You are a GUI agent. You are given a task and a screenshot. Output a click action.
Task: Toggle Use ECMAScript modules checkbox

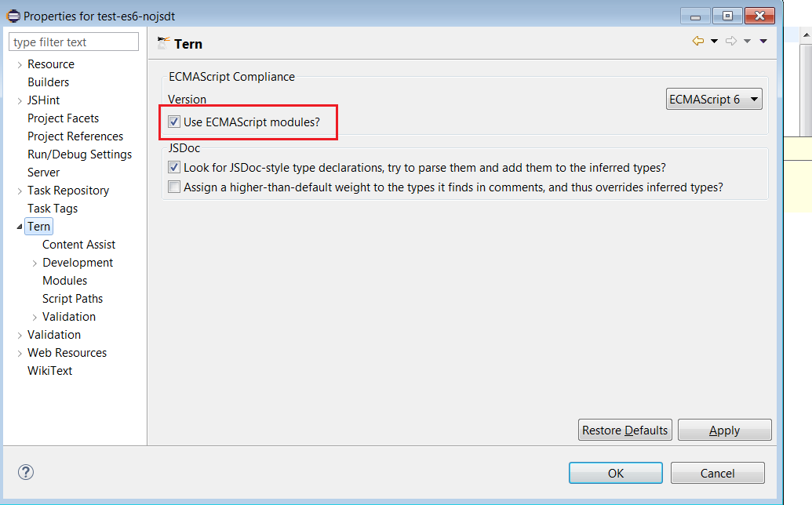click(x=174, y=122)
